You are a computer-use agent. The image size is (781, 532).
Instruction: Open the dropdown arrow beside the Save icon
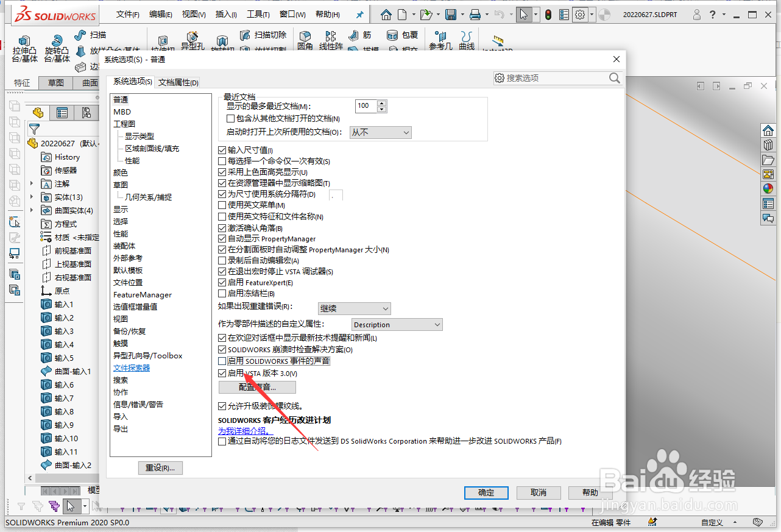pyautogui.click(x=462, y=15)
